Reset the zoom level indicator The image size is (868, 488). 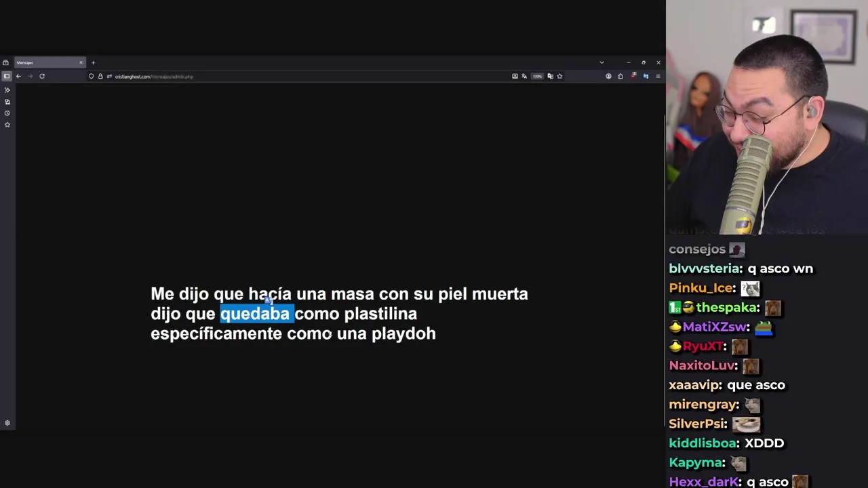[537, 77]
